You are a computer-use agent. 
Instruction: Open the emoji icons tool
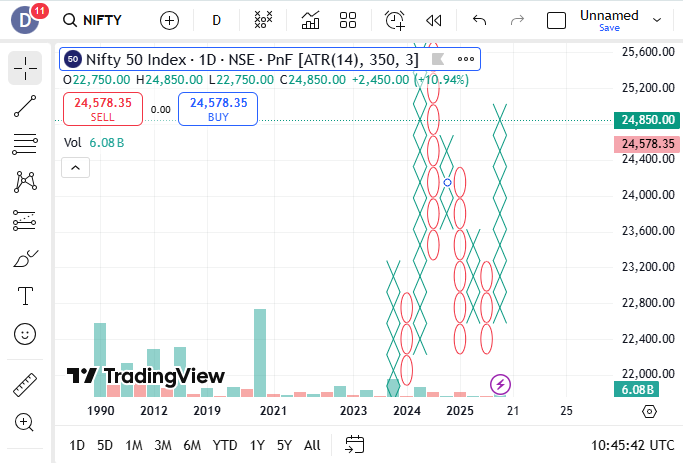(25, 335)
